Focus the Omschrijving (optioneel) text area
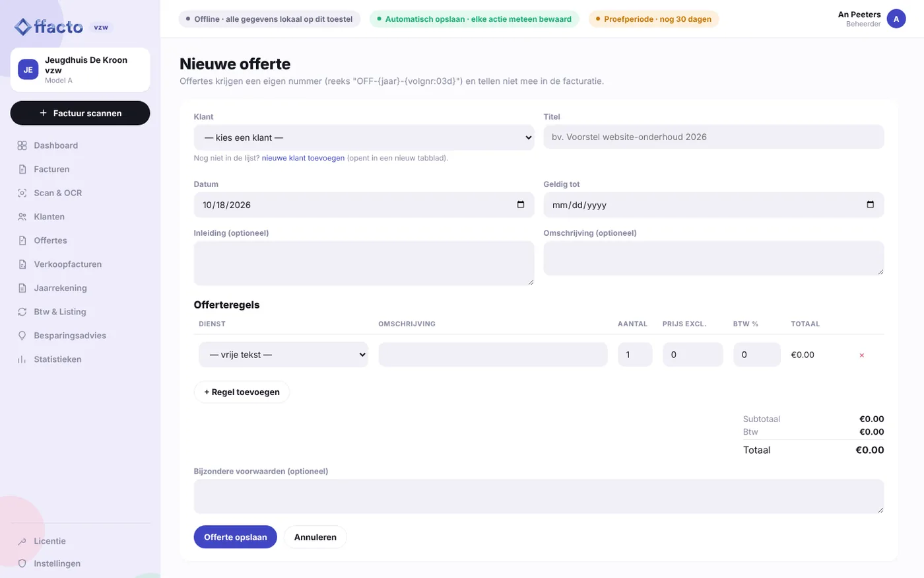The height and width of the screenshot is (578, 924). pos(713,258)
